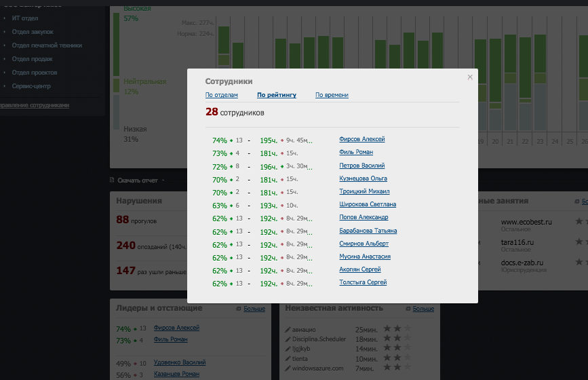
Task: Set third star for tlenta
Action: 407,358
